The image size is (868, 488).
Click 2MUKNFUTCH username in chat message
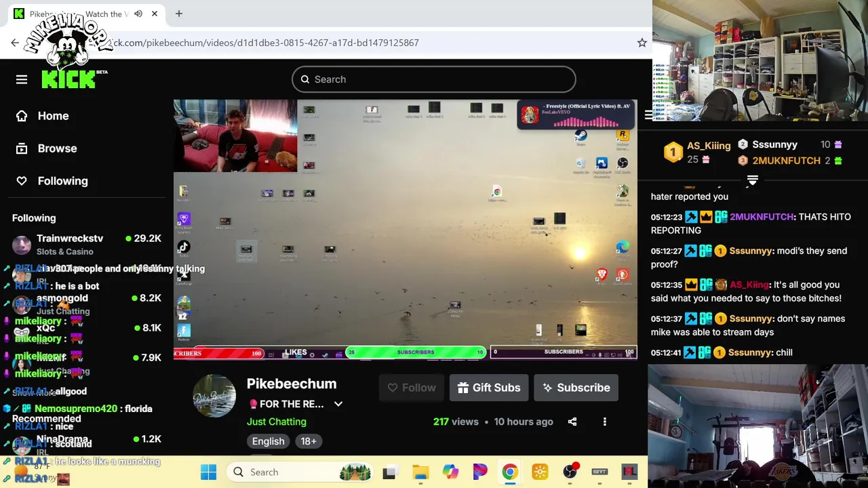(762, 217)
